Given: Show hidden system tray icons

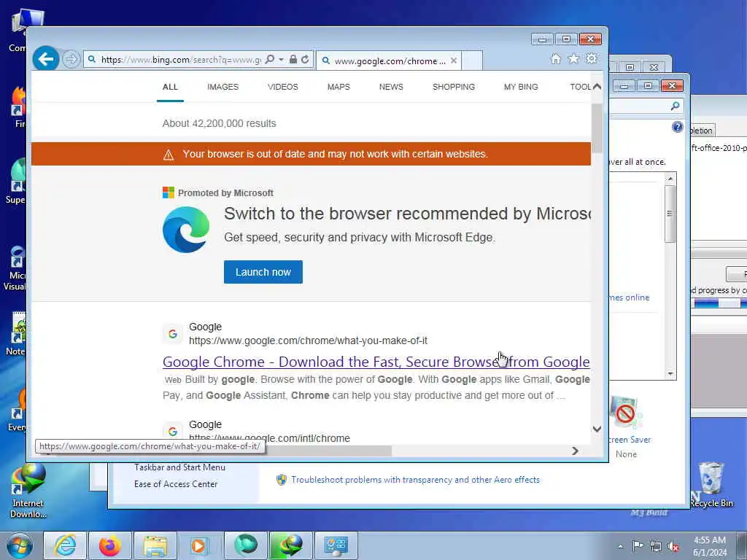Looking at the screenshot, I should coord(620,546).
